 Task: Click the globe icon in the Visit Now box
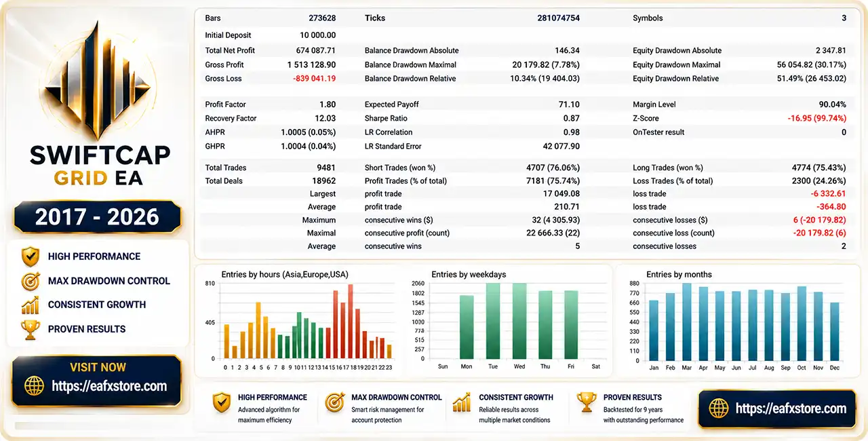pos(34,386)
